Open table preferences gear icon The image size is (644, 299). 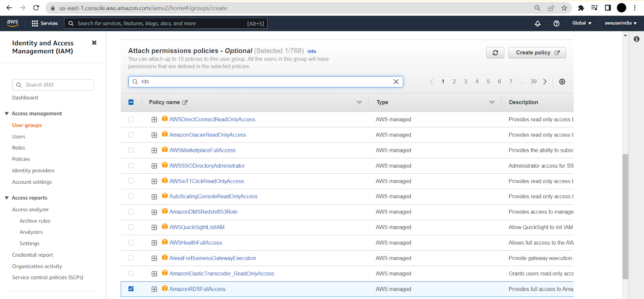pos(562,82)
